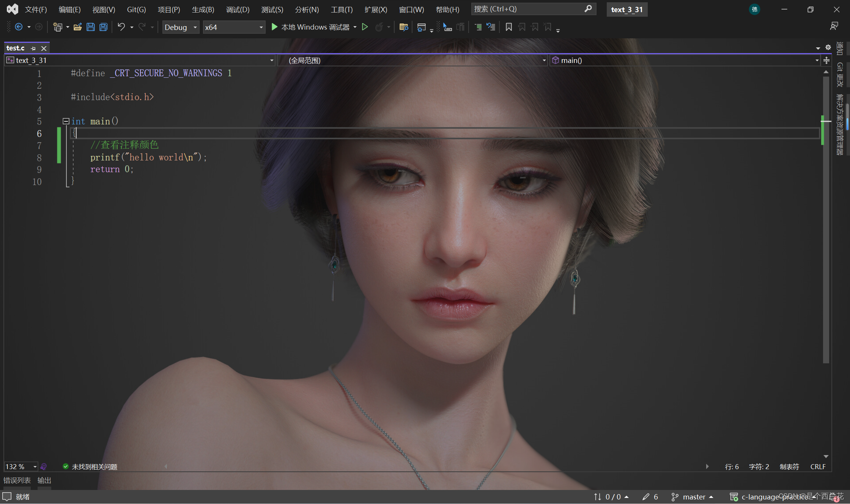This screenshot has width=850, height=504.
Task: Click the Save All icon
Action: tap(103, 27)
